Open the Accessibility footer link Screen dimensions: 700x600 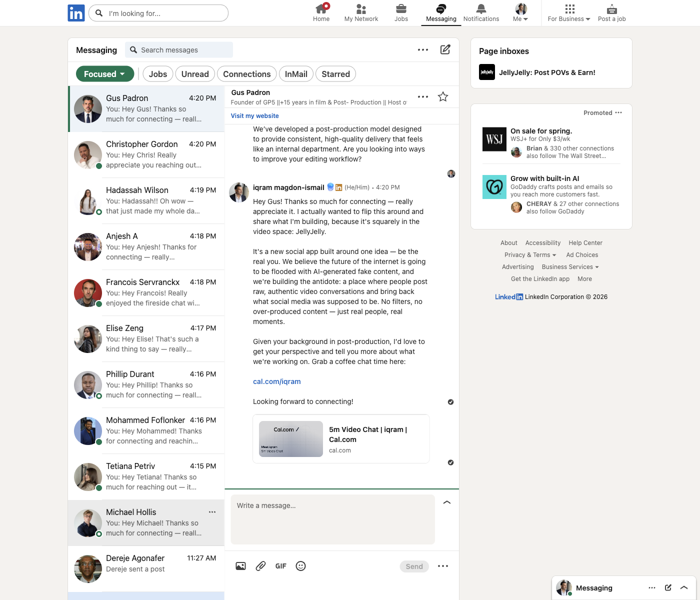(543, 243)
